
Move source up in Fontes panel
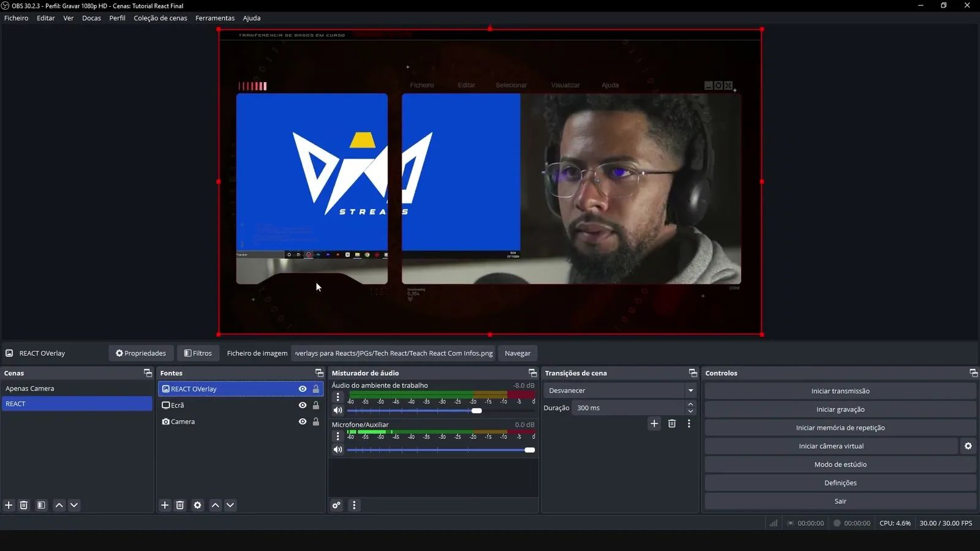pos(215,505)
